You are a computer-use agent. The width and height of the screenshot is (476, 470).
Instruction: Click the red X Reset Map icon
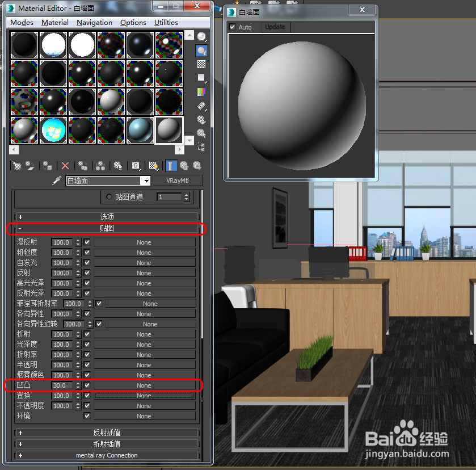coord(65,166)
